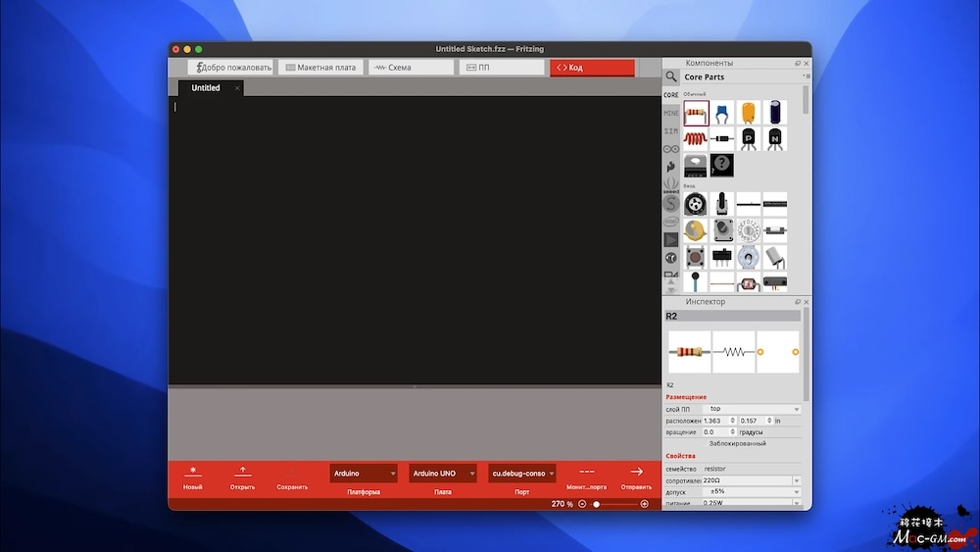Switch to the Макетная плата tab
The image size is (980, 552).
320,68
